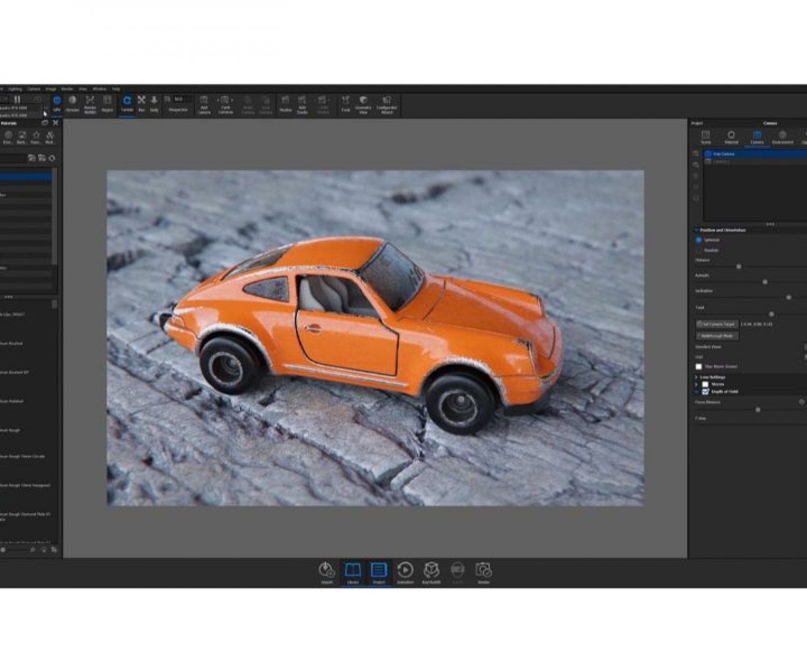Expand the Lens Settings section
Image resolution: width=807 pixels, height=672 pixels.
pyautogui.click(x=696, y=377)
